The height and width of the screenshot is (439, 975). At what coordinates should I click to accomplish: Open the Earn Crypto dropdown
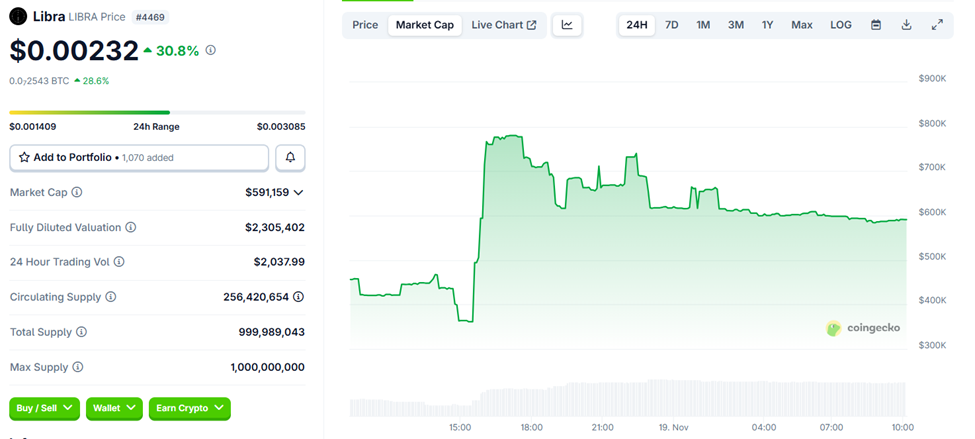(189, 408)
